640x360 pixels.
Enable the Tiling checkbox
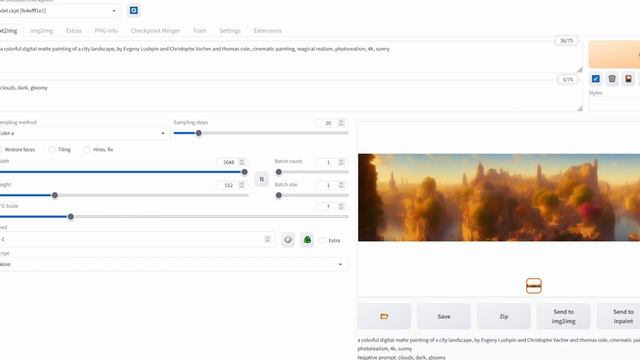tap(52, 149)
